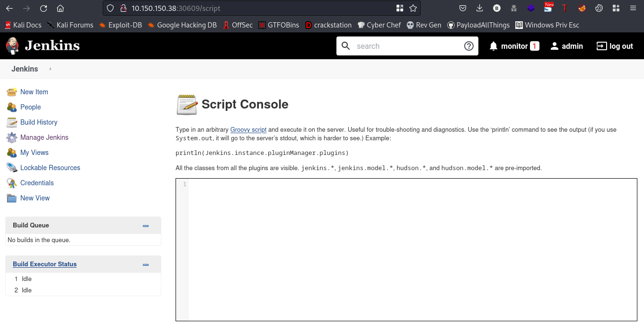Open the Build Executor Status link
Screen dimensions: 644x326
pyautogui.click(x=44, y=264)
